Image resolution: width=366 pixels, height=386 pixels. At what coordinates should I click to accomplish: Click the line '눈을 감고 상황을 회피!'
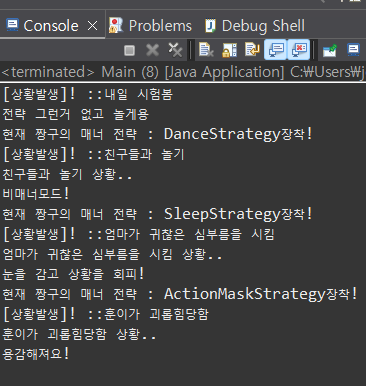click(x=73, y=274)
